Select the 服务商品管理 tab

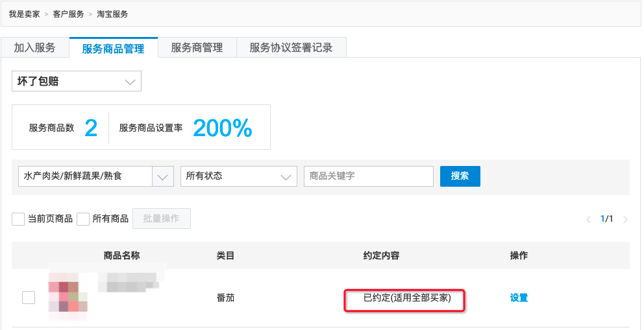pos(114,48)
